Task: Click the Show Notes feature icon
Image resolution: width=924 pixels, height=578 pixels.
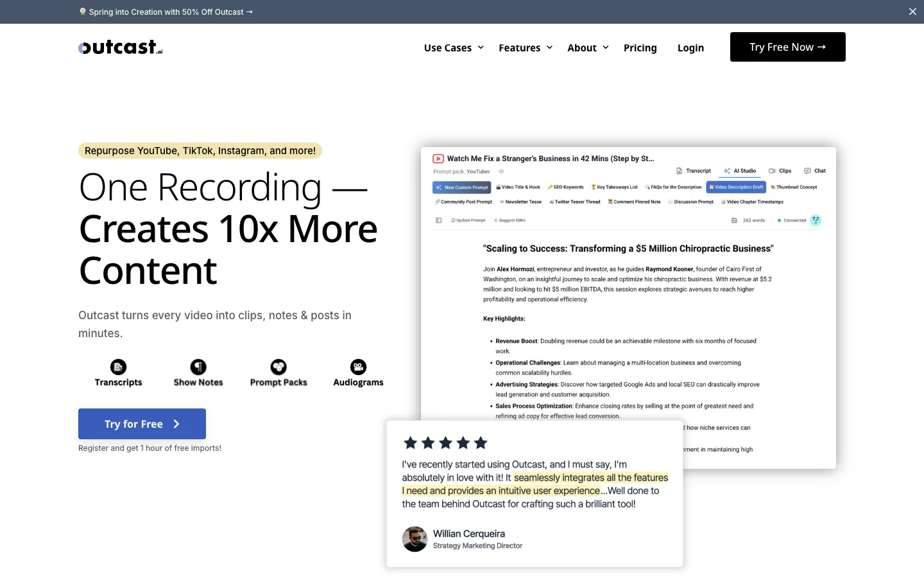Action: (198, 367)
